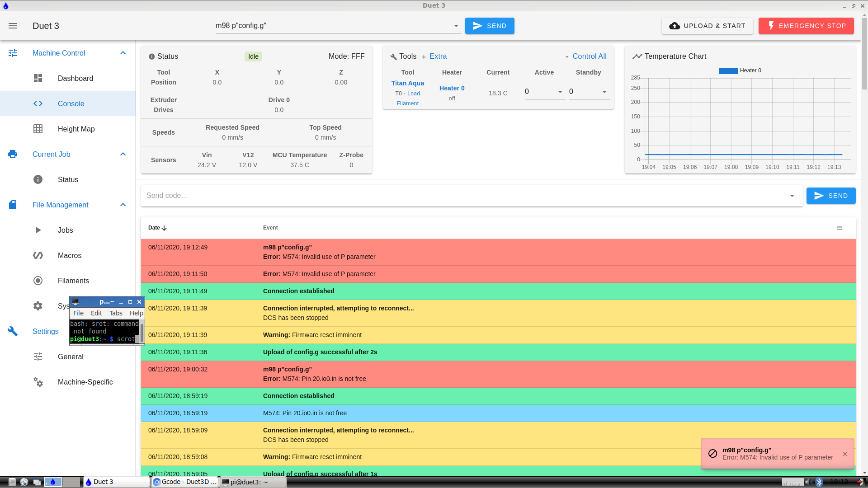Click the Temperature Chart trend icon
This screenshot has height=488, width=868.
pos(637,56)
